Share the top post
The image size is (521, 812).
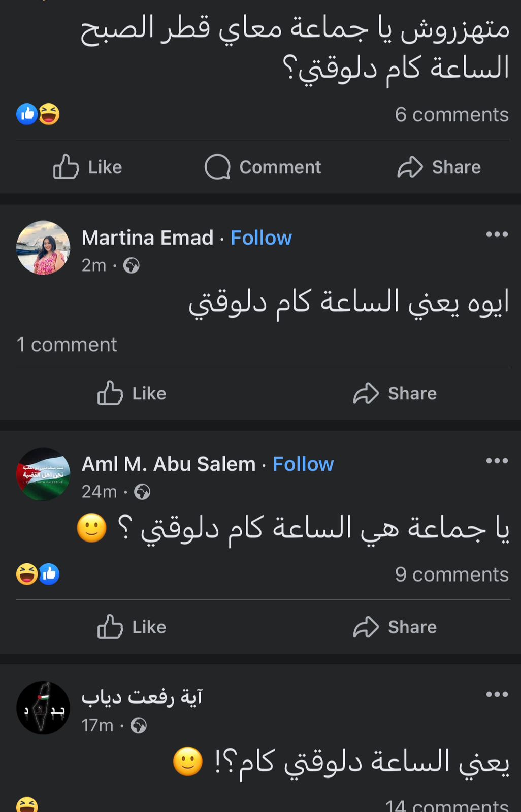439,167
